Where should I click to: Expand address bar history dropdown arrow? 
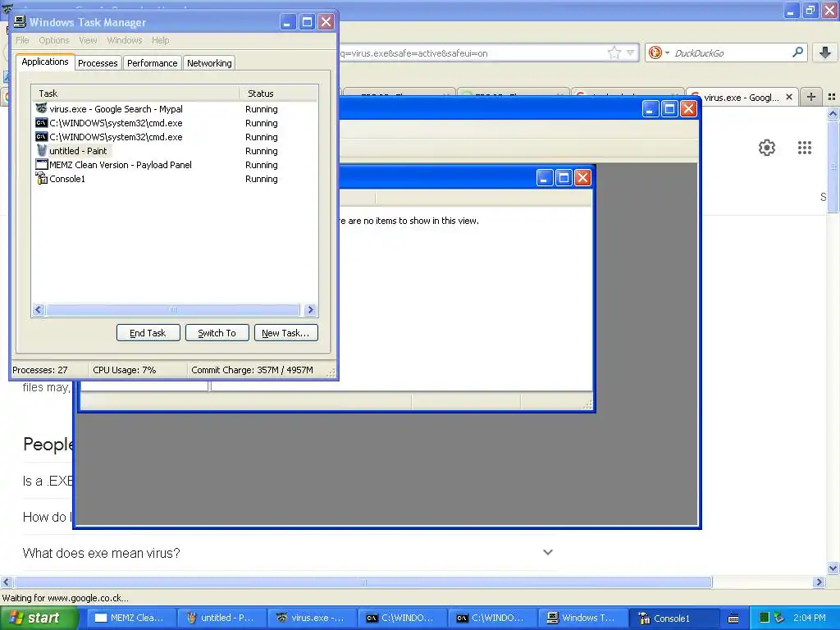(x=631, y=52)
